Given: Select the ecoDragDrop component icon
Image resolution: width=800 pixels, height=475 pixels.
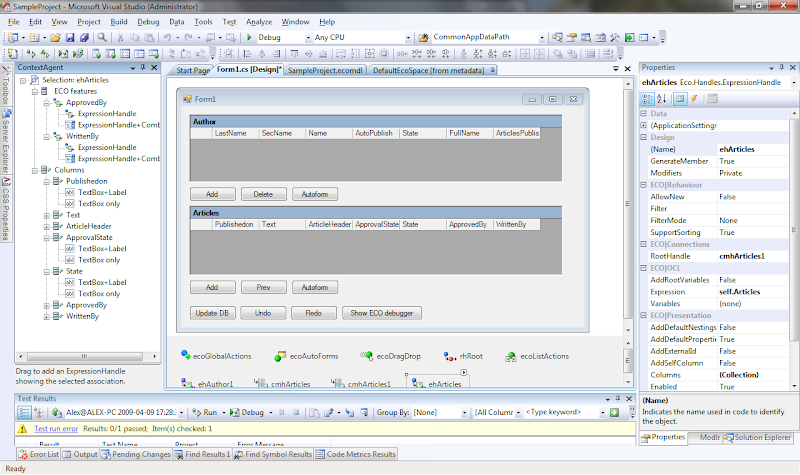Looking at the screenshot, I should pos(367,355).
